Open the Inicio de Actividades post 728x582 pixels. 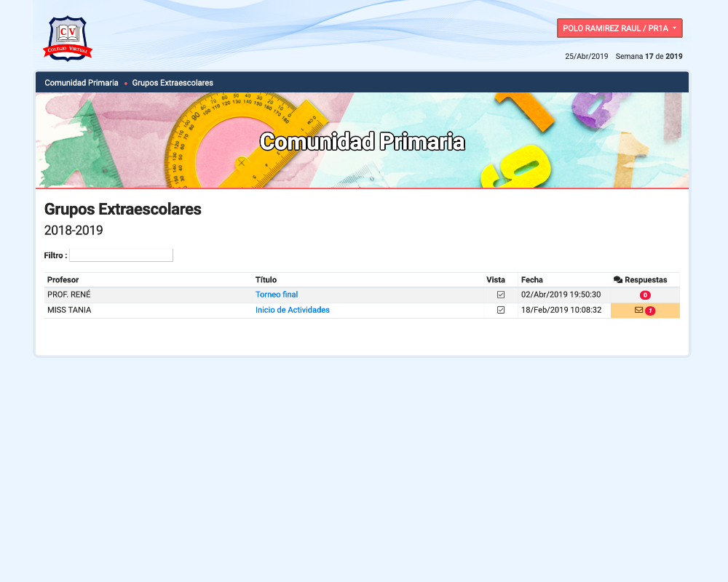tap(292, 310)
